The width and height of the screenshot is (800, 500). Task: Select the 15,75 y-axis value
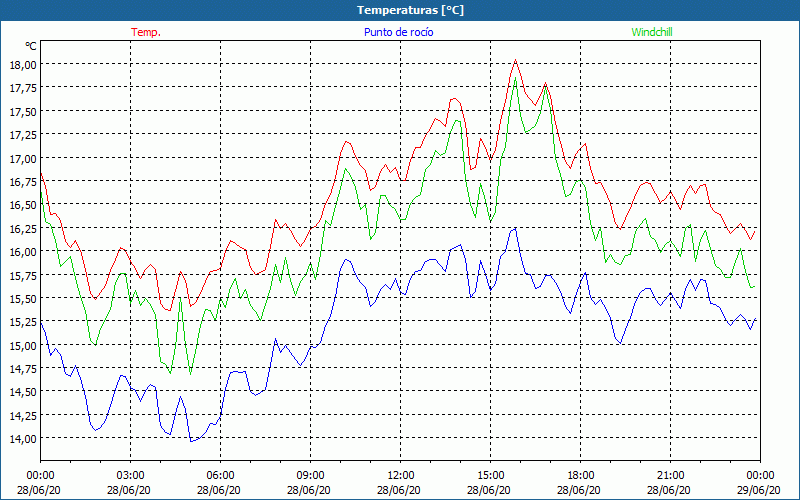(23, 275)
